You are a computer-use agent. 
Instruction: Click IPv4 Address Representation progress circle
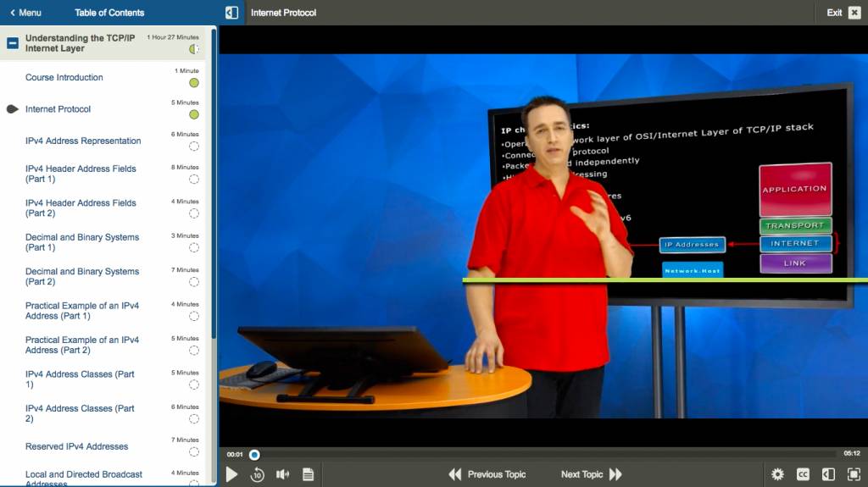[x=194, y=146]
